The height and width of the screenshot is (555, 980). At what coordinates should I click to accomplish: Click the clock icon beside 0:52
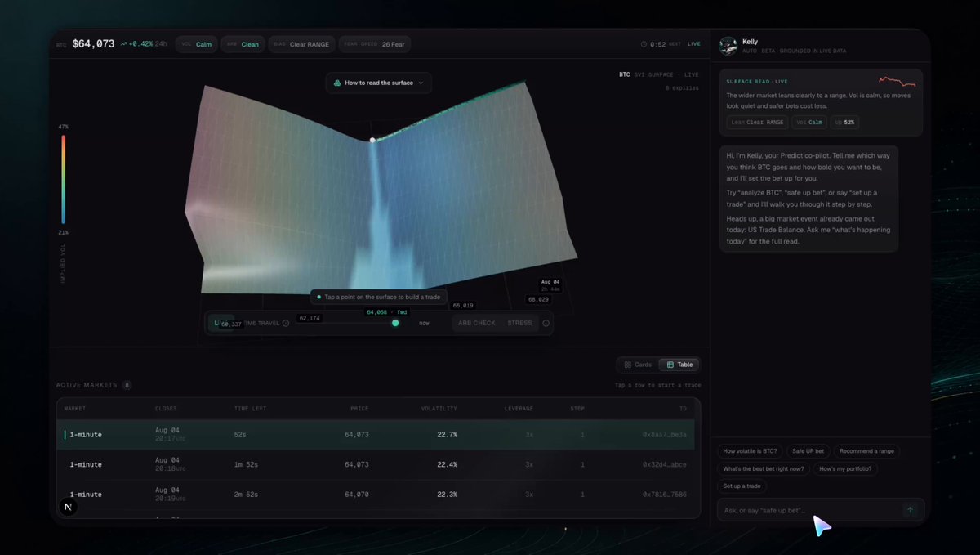644,44
